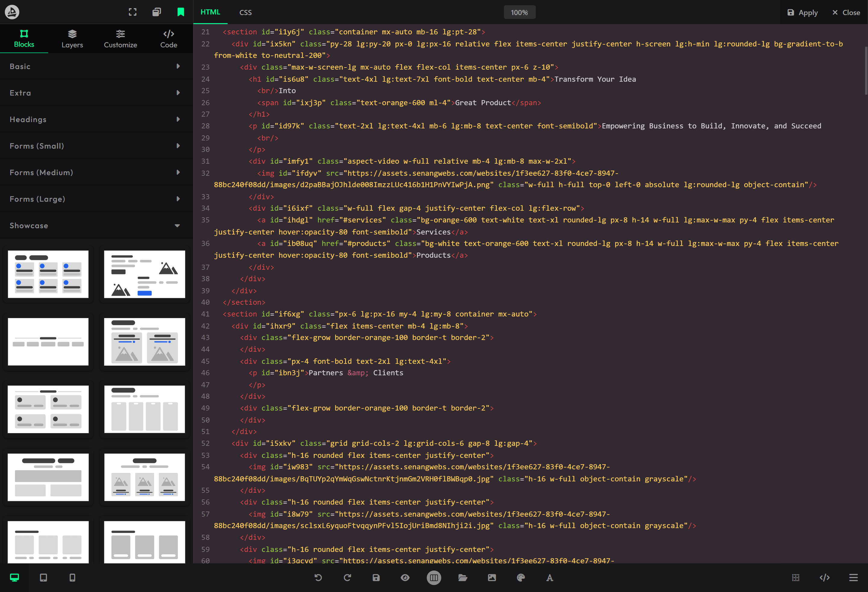868x592 pixels.
Task: Click the redo icon in the bottom toolbar
Action: tap(347, 578)
